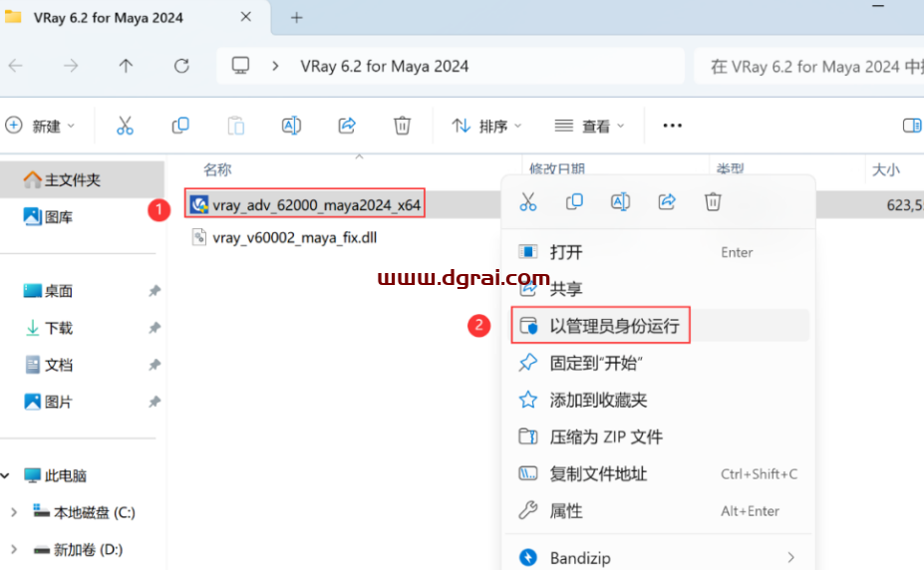
Task: Sort by the 名称 column header
Action: click(x=217, y=169)
